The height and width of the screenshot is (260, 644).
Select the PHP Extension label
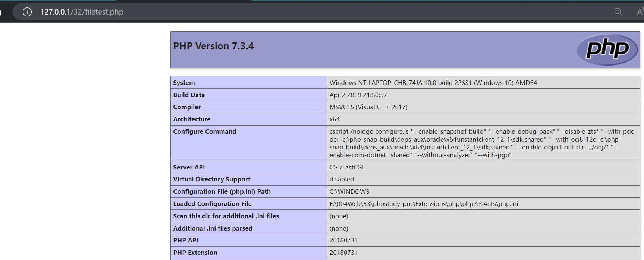click(195, 253)
